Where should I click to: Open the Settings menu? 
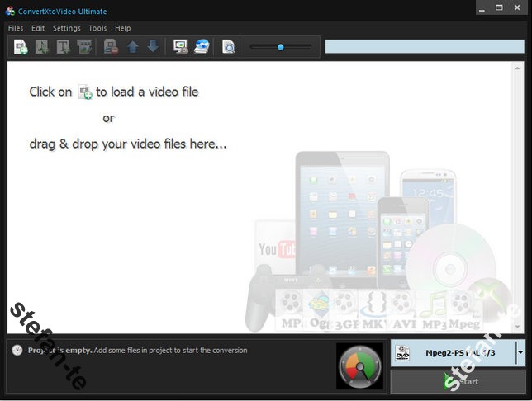[66, 28]
